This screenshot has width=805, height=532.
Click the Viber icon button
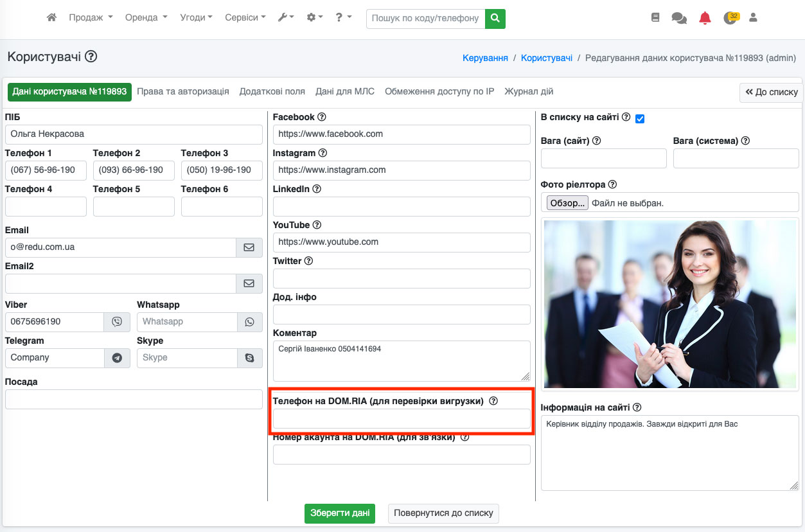coord(117,322)
